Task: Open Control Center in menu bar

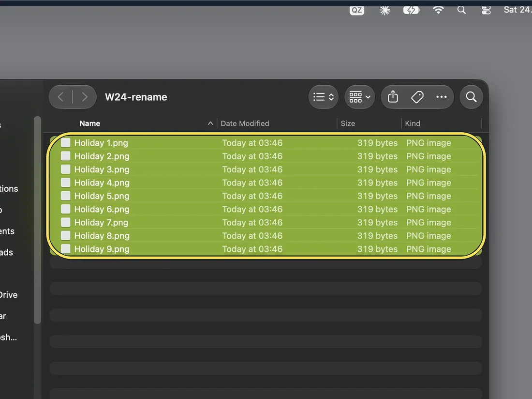Action: [x=486, y=10]
